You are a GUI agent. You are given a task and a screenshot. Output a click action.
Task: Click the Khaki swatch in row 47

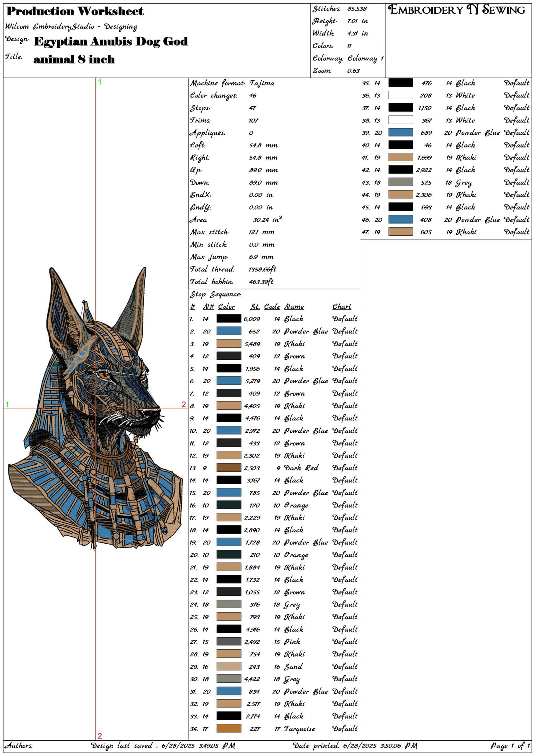click(x=401, y=232)
